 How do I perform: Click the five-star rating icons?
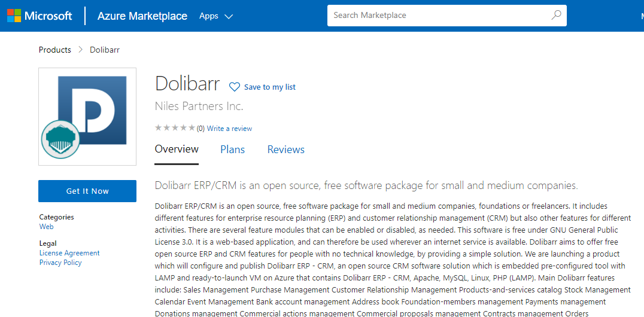point(175,128)
